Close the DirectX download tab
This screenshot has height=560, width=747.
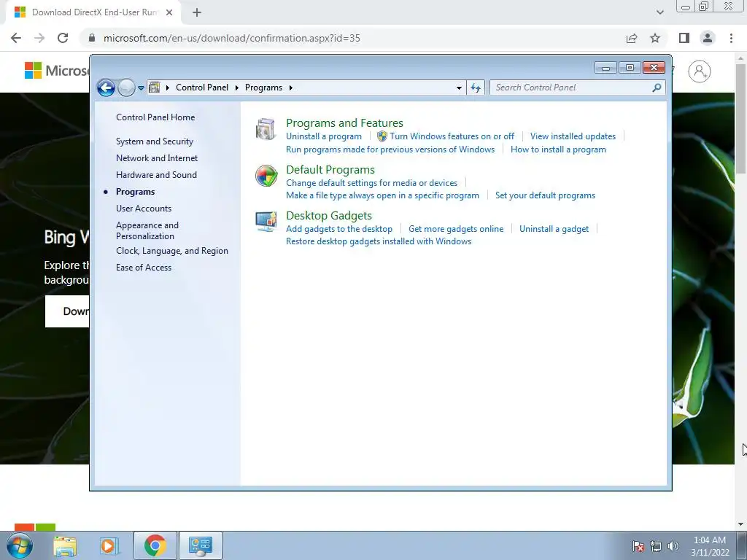point(169,12)
